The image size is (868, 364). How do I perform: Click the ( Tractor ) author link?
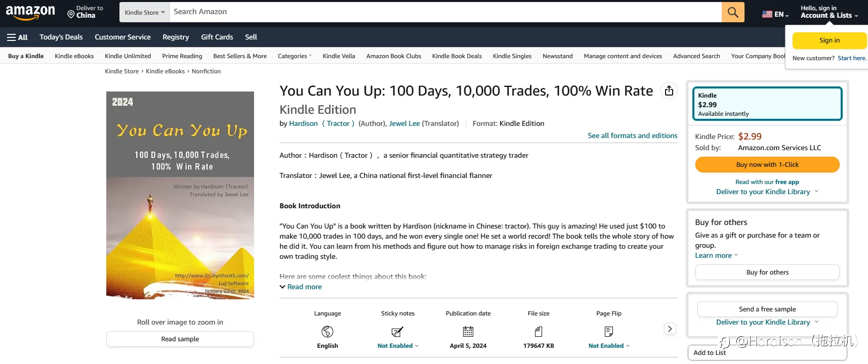pos(338,123)
